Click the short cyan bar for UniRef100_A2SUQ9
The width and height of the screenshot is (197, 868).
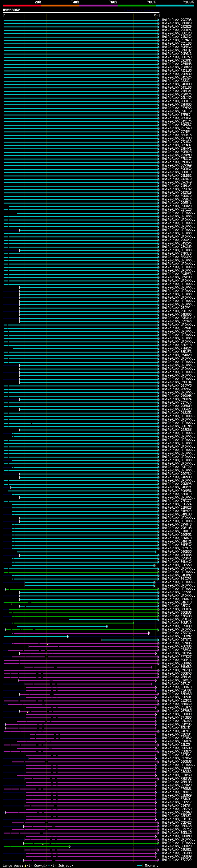tap(62, 626)
